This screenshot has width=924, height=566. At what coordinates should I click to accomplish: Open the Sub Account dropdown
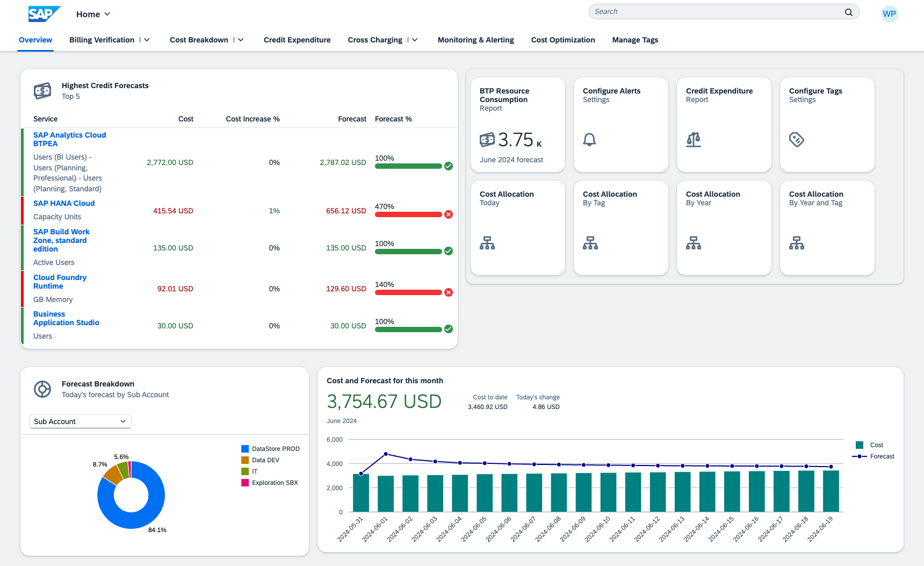point(80,421)
